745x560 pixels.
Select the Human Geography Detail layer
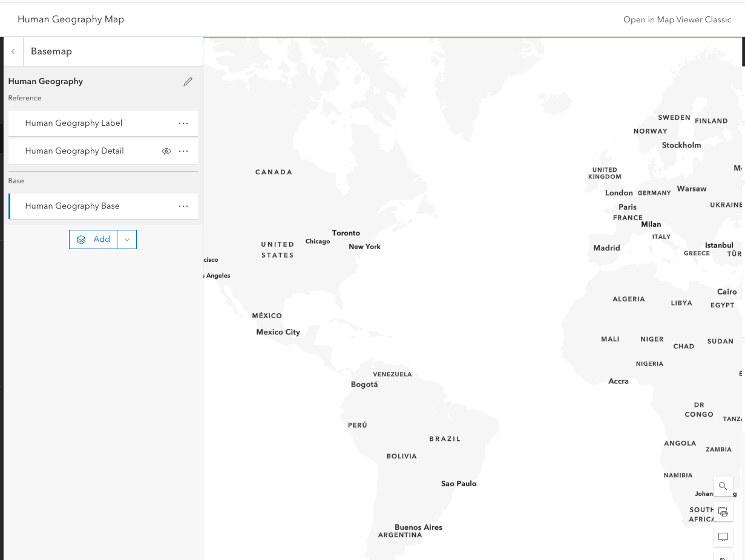pos(74,151)
